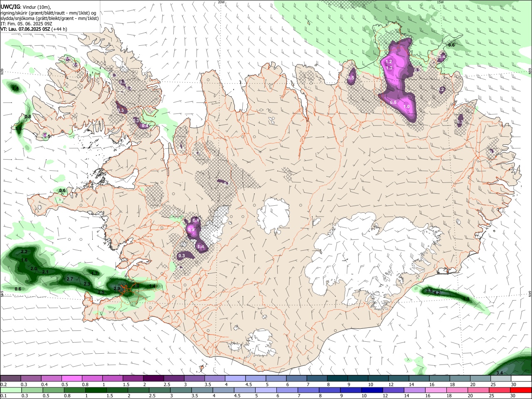Click the pale grey 25 snow legend swatch
Image resolution: width=532 pixels, height=399 pixels.
(501, 379)
